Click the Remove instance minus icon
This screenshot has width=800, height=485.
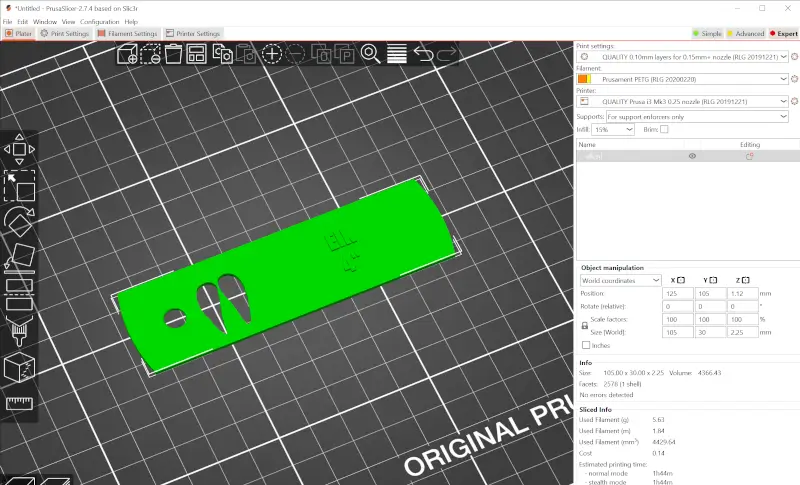click(x=295, y=54)
